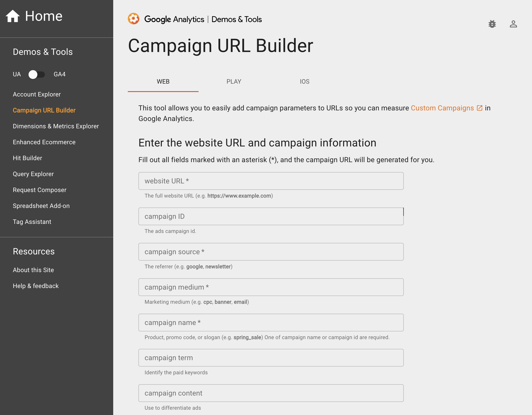The width and height of the screenshot is (532, 415).
Task: Select the WEB tab
Action: (x=163, y=82)
